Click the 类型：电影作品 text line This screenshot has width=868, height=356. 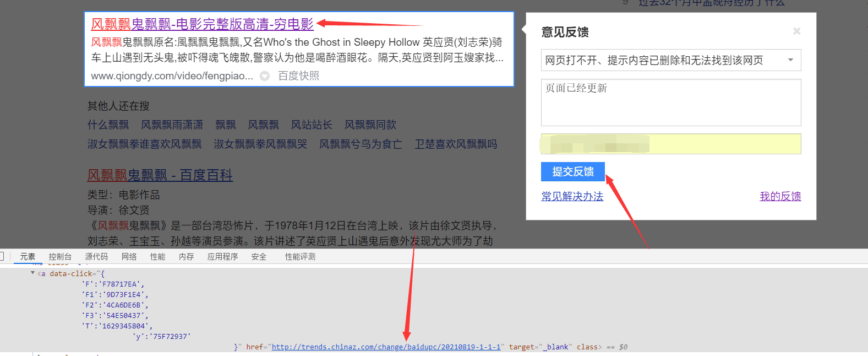[124, 195]
